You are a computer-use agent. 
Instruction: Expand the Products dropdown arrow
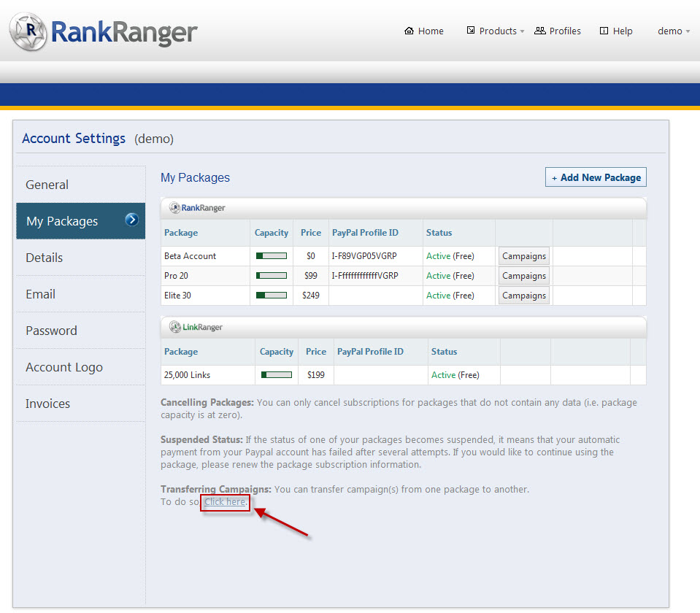click(x=522, y=31)
